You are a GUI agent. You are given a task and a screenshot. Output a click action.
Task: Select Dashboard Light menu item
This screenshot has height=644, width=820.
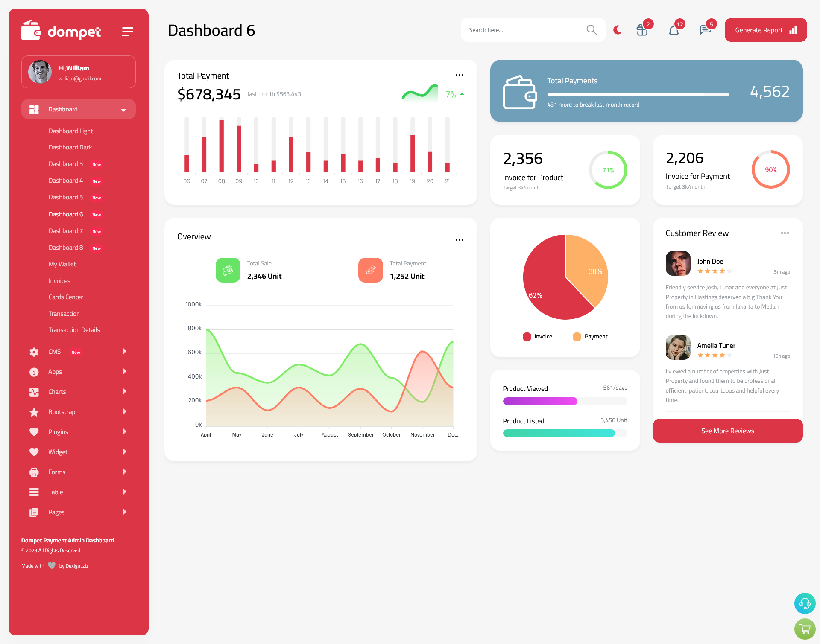(x=70, y=131)
